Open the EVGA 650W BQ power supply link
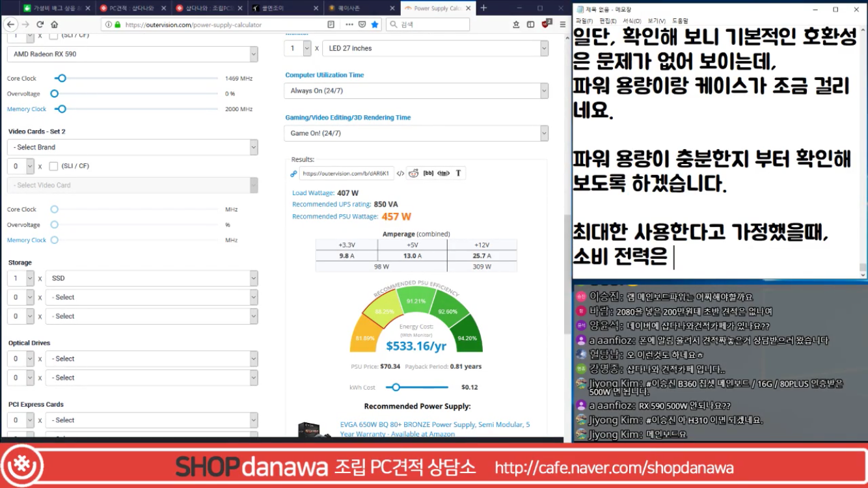The image size is (868, 488). click(x=435, y=429)
